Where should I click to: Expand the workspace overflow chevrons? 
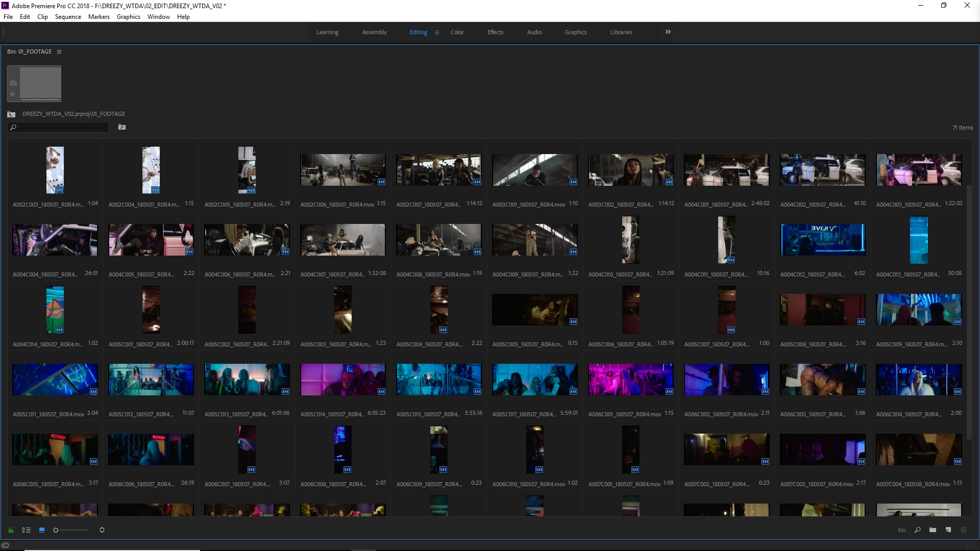(668, 32)
